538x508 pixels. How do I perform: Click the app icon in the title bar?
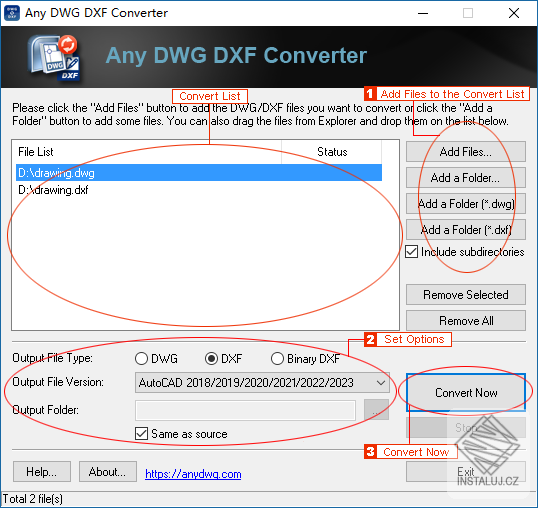[12, 13]
